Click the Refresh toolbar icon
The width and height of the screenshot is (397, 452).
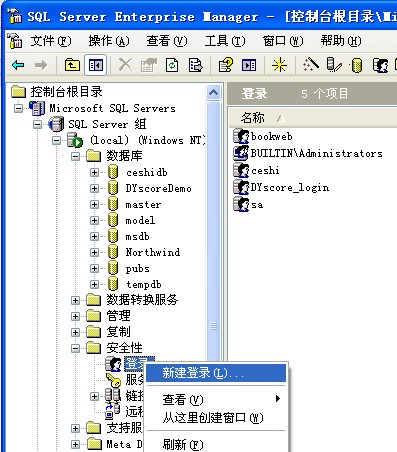pyautogui.click(x=172, y=65)
